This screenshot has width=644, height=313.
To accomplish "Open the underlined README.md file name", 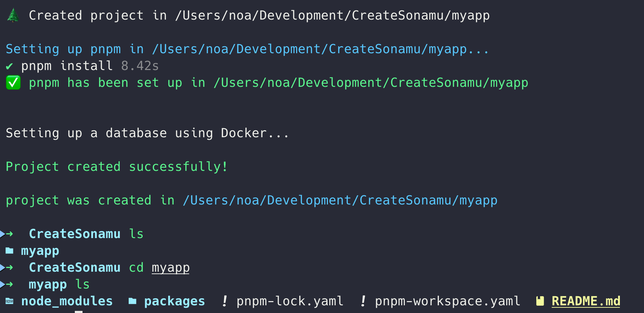I will [586, 301].
